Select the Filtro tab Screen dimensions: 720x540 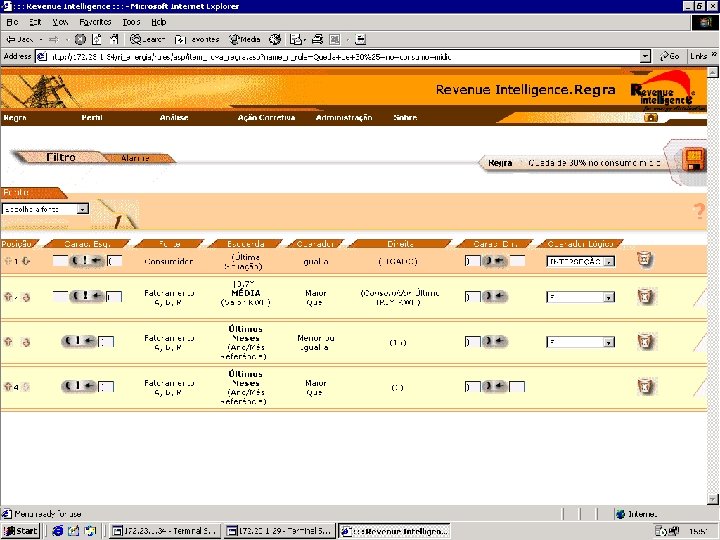61,157
